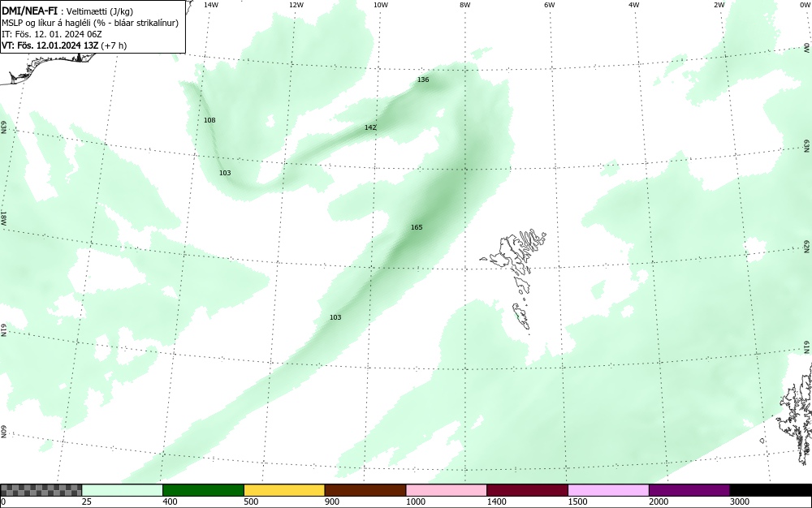Select the yellow 500-900 legend swatch
This screenshot has height=508, width=812.
pos(284,490)
